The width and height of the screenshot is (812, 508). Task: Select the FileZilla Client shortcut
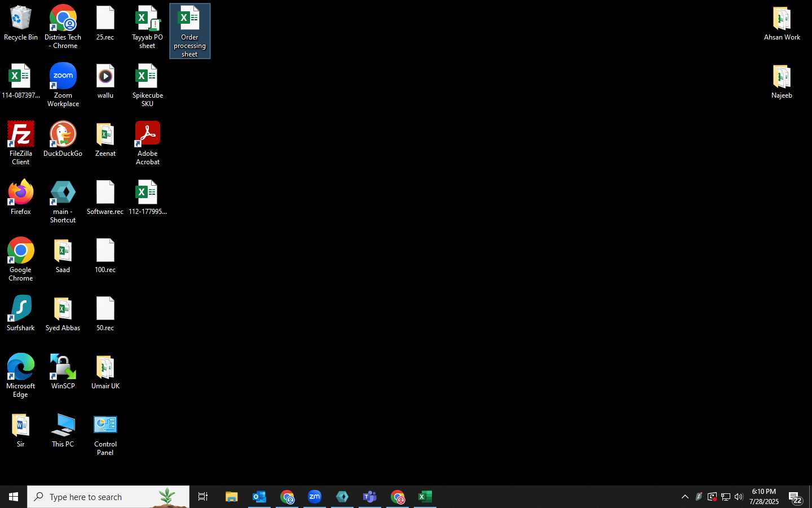pyautogui.click(x=21, y=143)
